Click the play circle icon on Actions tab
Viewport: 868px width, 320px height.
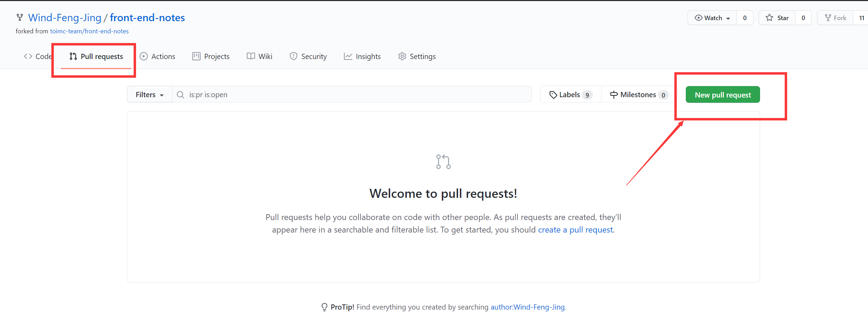[x=144, y=56]
